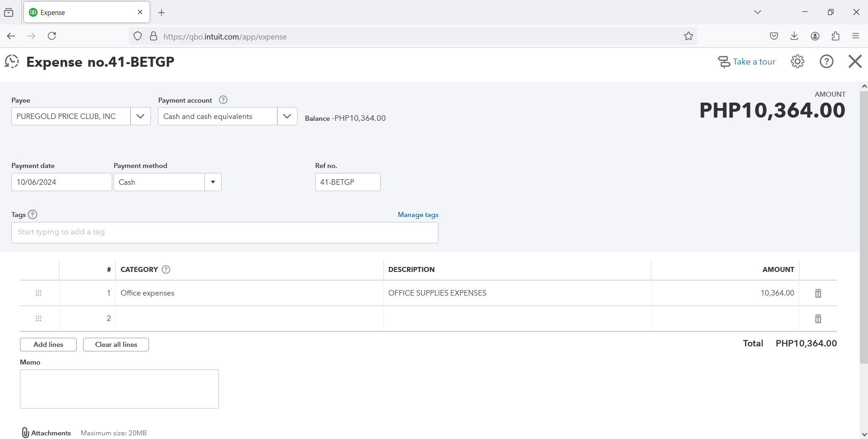Screen dimensions: 868x439
Task: Open the Manage tags link
Action: click(418, 215)
